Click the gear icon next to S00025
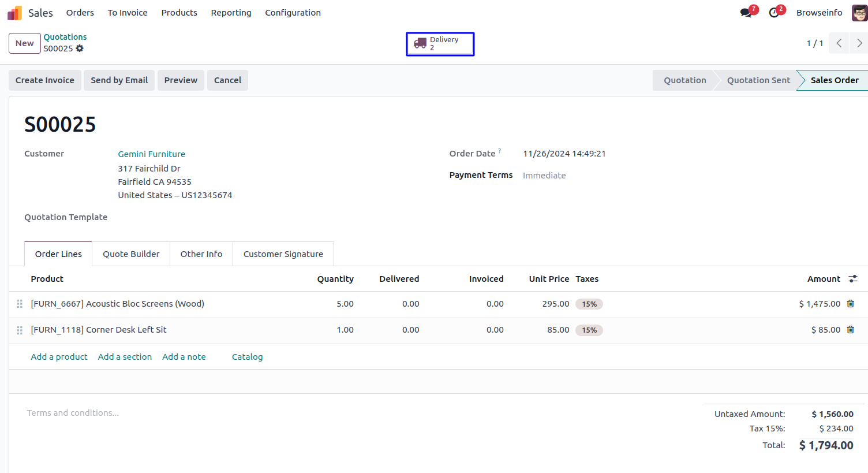Image resolution: width=868 pixels, height=473 pixels. 80,49
